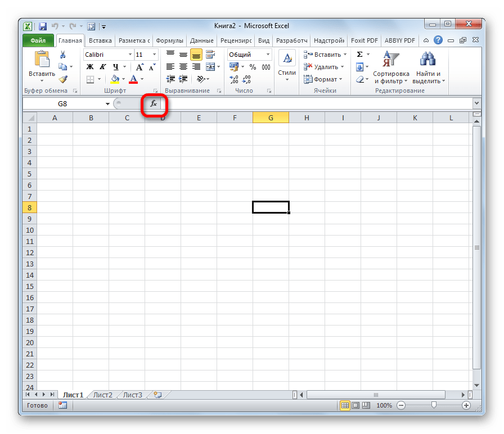Switch to Normal view in status bar
This screenshot has height=434, width=504.
[345, 405]
